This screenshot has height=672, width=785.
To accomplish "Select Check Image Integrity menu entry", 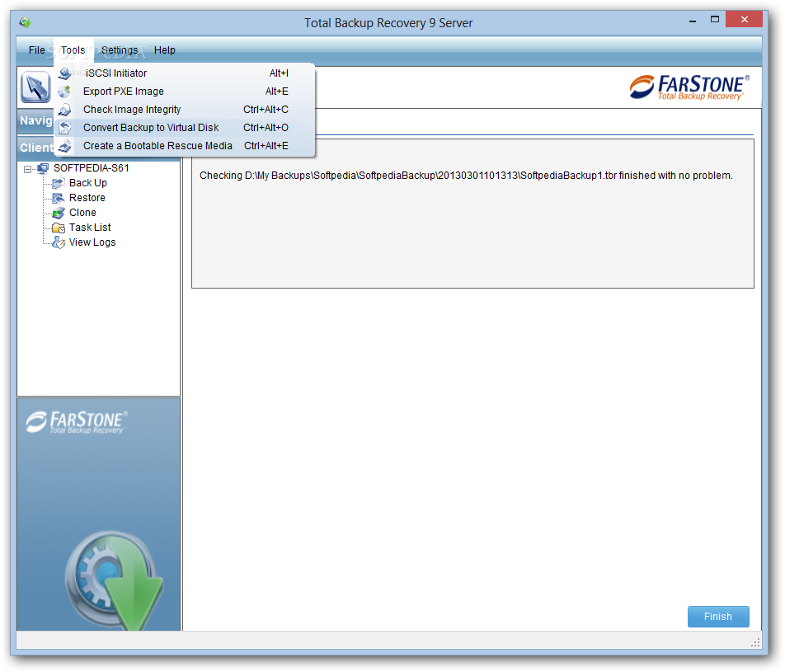I will click(186, 109).
